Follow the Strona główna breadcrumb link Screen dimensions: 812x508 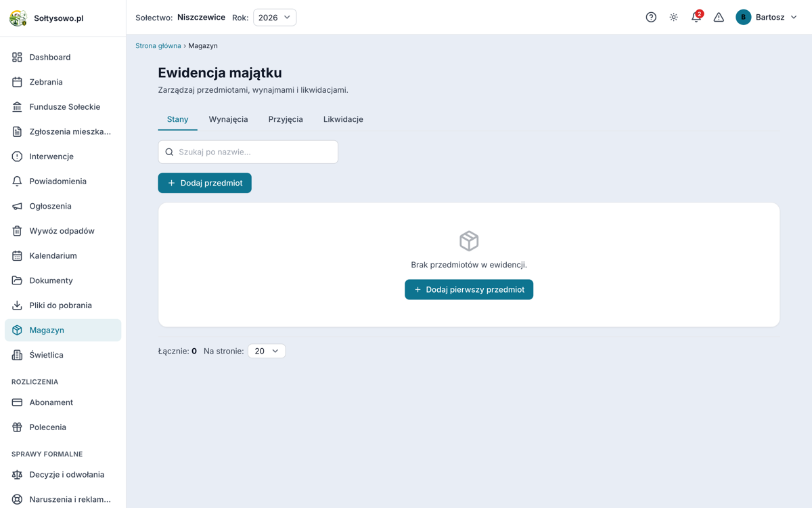point(158,46)
